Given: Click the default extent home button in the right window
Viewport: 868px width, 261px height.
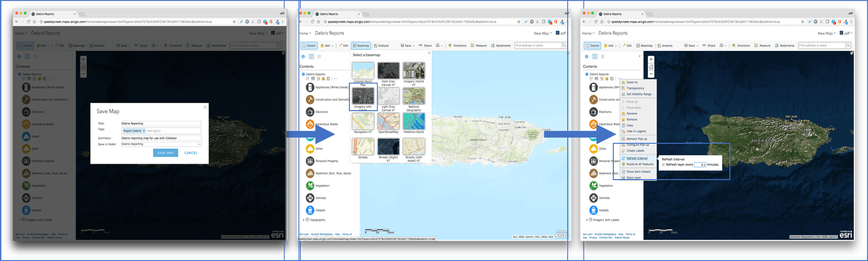Looking at the screenshot, I should click(651, 67).
